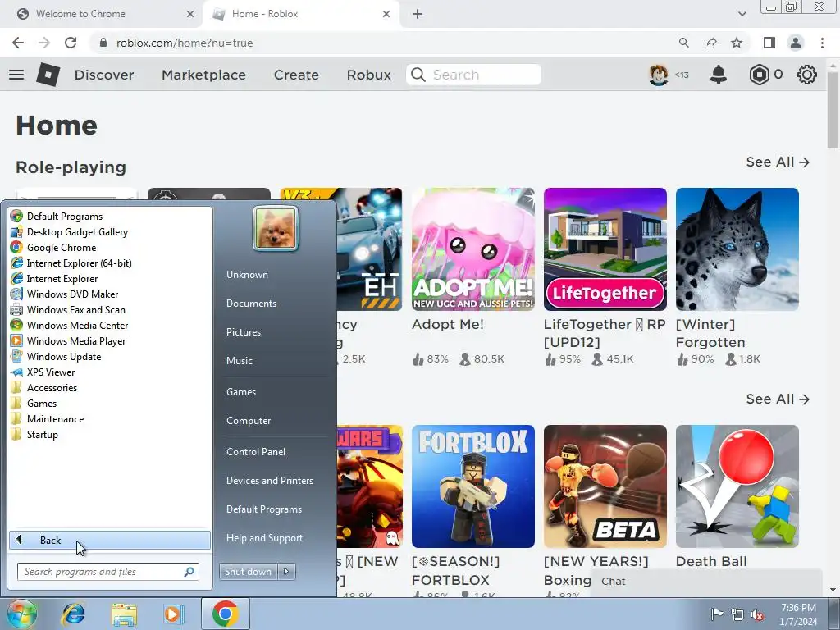Bookmark this page with the star icon
This screenshot has height=630, width=840.
coord(737,43)
